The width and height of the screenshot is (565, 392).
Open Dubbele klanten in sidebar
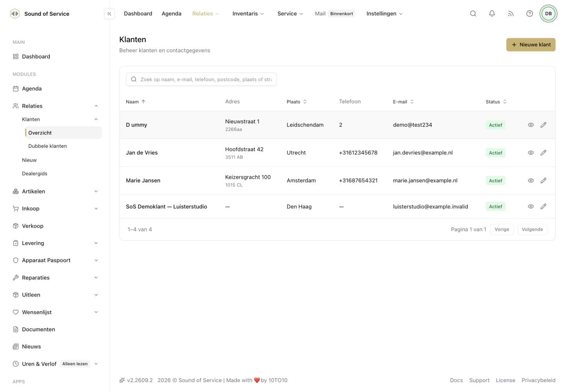(x=47, y=146)
